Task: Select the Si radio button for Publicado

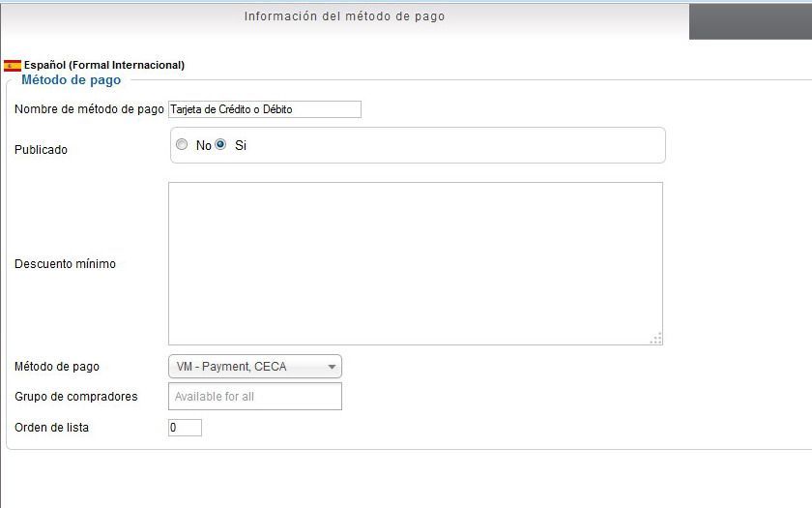Action: 220,144
